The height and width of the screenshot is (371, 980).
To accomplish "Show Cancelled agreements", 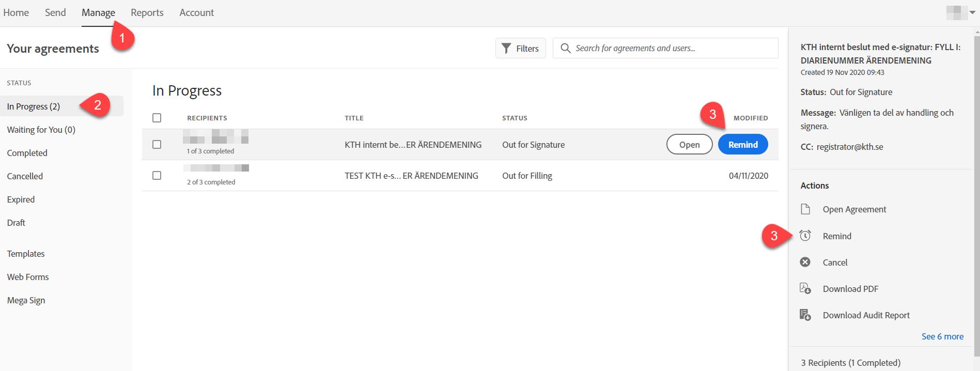I will (x=25, y=176).
